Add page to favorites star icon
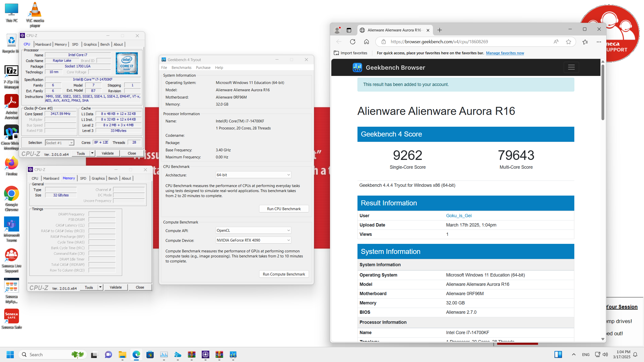 pyautogui.click(x=569, y=42)
